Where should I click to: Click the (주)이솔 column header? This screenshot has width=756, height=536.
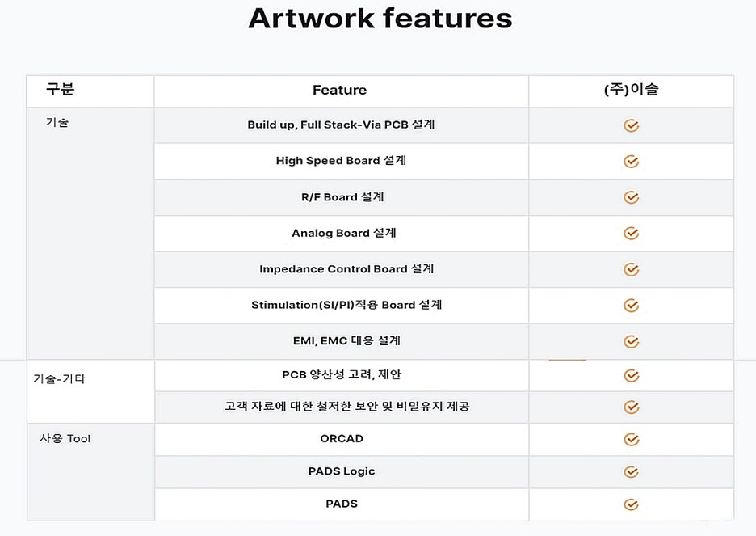tap(631, 89)
